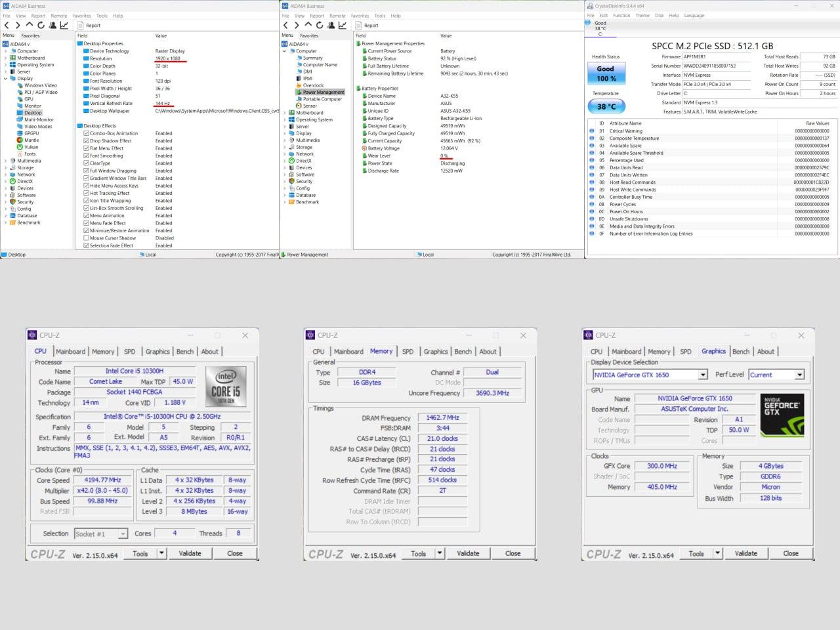
Task: Toggle Flat Menu Effect checkbox
Action: coord(86,148)
